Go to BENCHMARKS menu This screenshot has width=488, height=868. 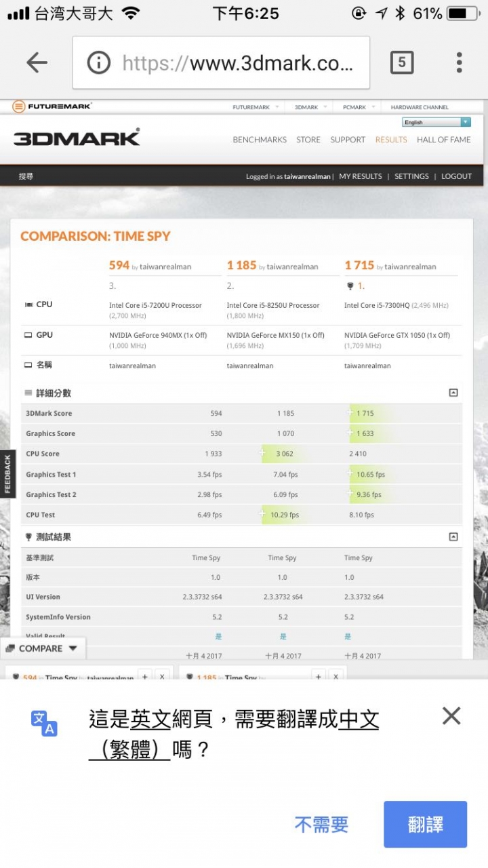point(260,140)
